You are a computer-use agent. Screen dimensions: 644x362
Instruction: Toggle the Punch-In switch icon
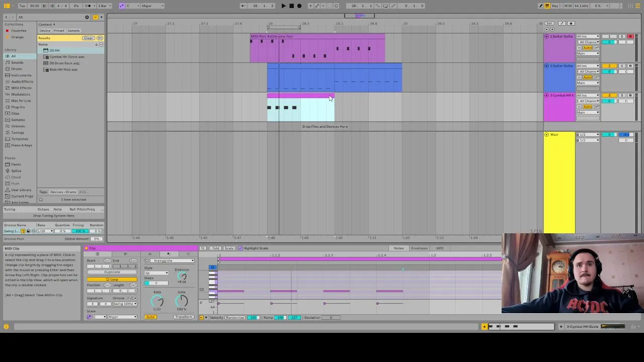point(378,6)
